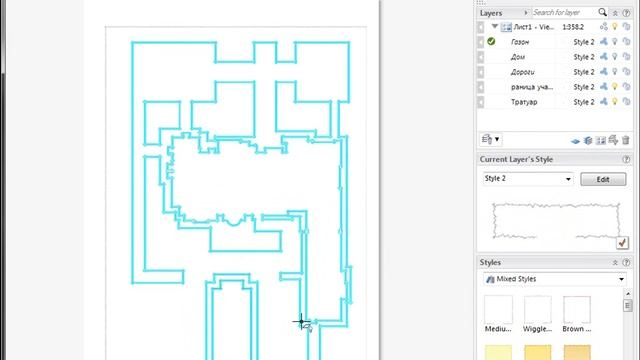The height and width of the screenshot is (360, 640).
Task: Choose the Wiggle... style thumbnail
Action: [538, 314]
